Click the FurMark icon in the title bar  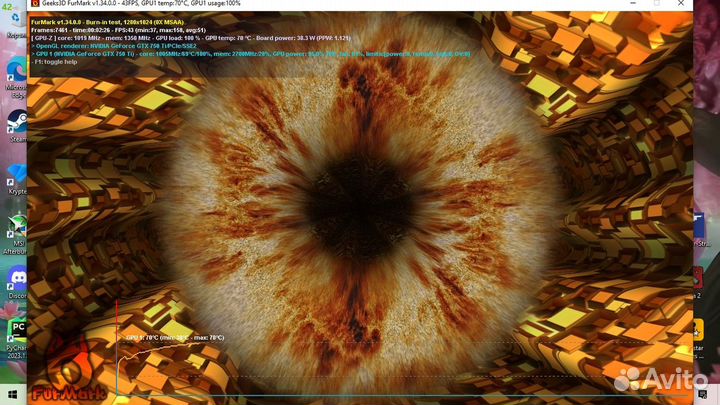(x=34, y=6)
